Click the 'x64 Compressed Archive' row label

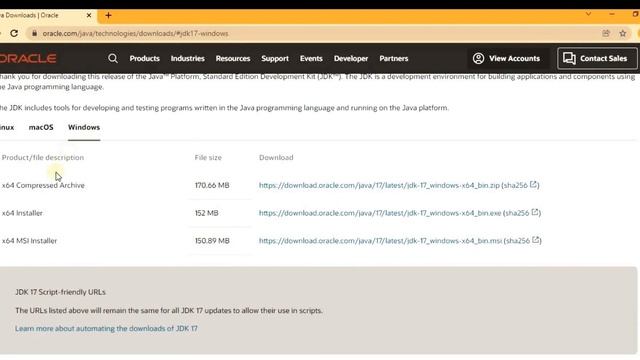pos(43,185)
